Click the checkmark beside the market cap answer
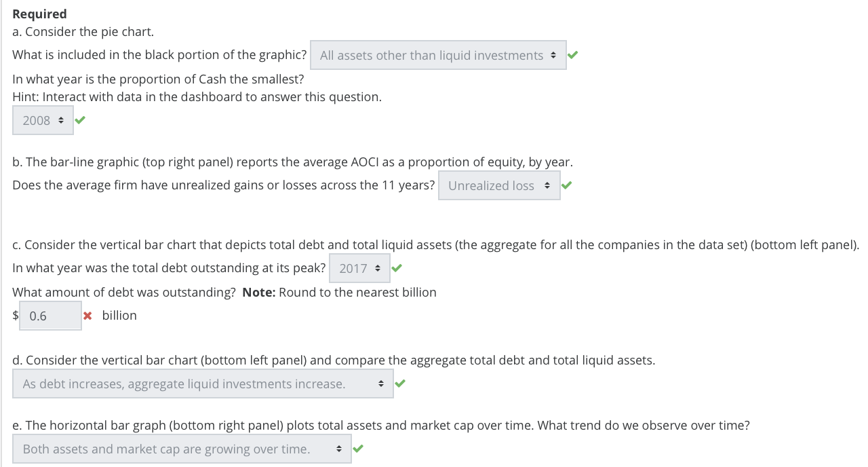This screenshot has height=467, width=868. tap(358, 448)
